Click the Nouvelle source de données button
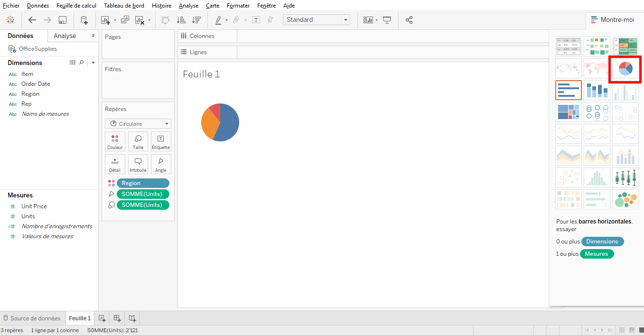This screenshot has width=644, height=335. tap(84, 19)
